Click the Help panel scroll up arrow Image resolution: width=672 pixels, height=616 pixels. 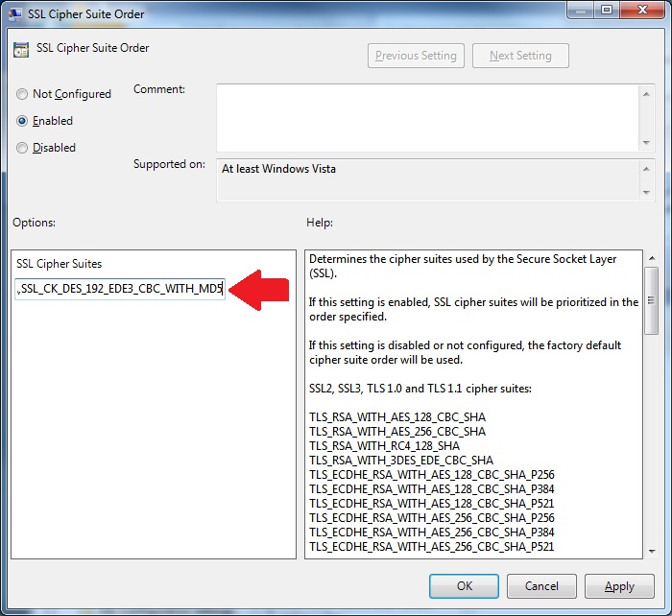(x=651, y=259)
